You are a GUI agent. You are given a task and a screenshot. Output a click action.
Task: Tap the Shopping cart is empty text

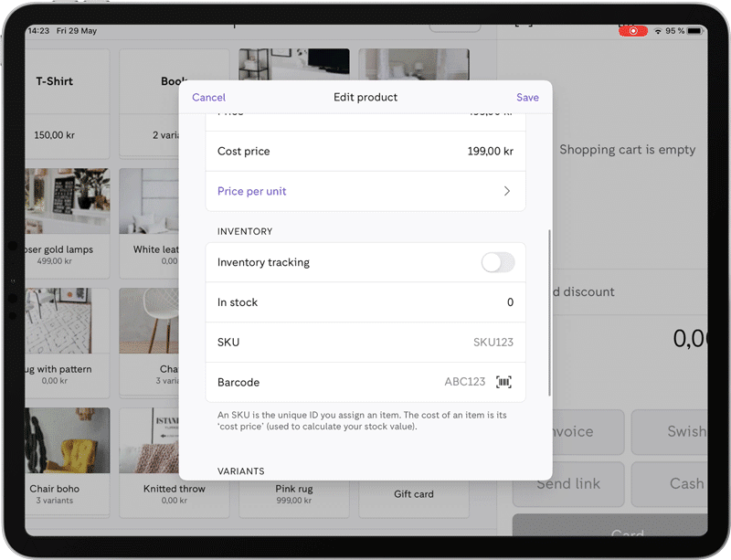(627, 150)
